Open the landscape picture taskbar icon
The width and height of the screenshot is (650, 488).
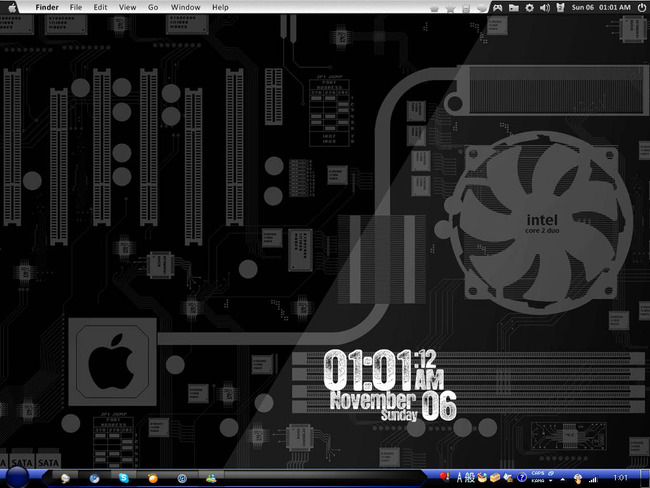211,478
